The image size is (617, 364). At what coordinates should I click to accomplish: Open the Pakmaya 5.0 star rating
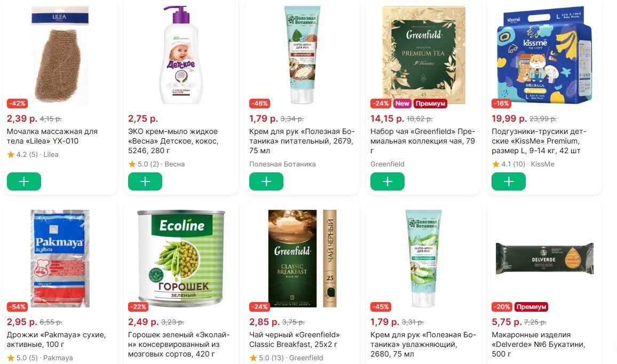coord(22,358)
